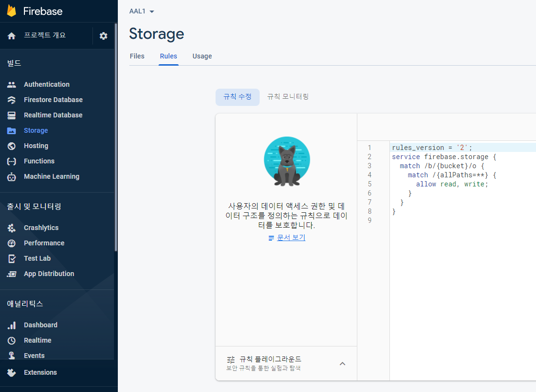Click the Storage folder icon
The width and height of the screenshot is (536, 392).
[x=11, y=131]
